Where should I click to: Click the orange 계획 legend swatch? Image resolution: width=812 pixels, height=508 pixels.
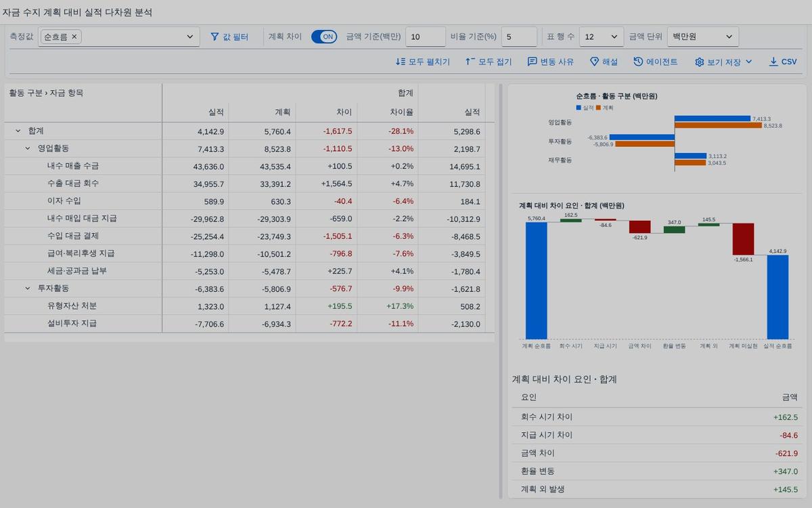coord(599,108)
